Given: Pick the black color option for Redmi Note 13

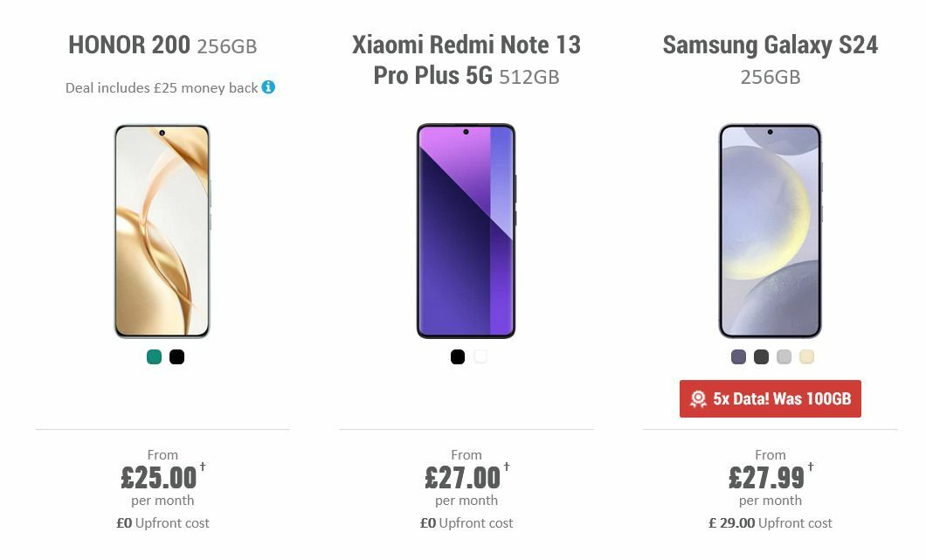Looking at the screenshot, I should pos(457,356).
